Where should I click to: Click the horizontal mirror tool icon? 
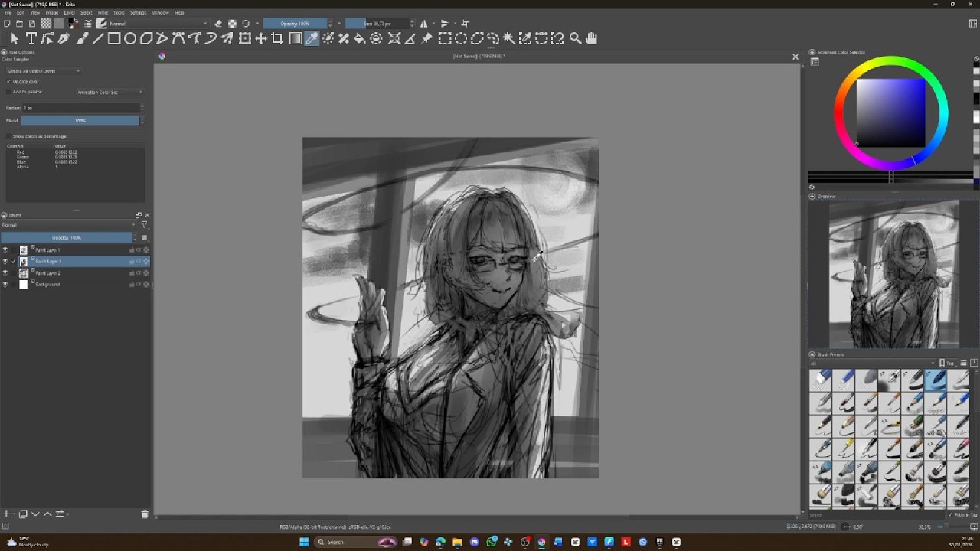(x=425, y=24)
